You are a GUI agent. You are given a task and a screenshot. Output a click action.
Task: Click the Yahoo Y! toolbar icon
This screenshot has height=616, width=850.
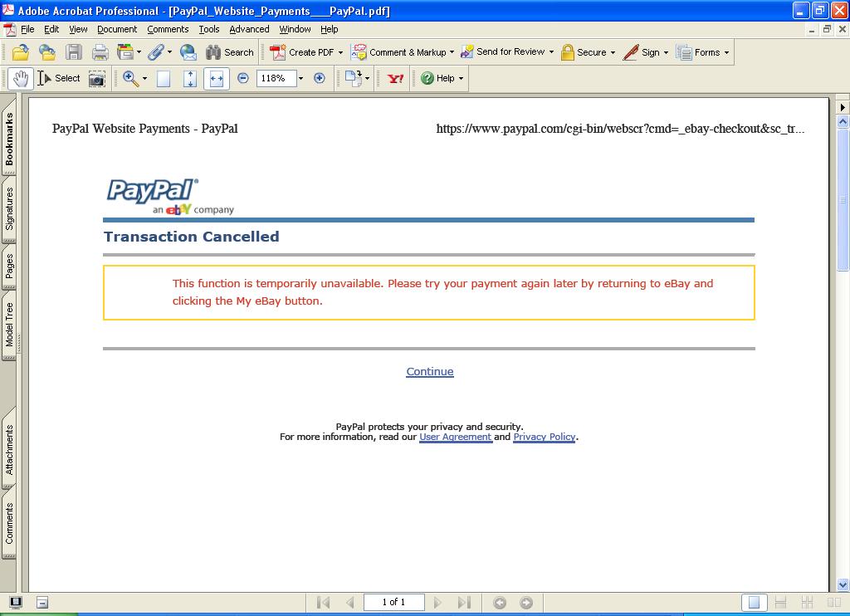[395, 79]
